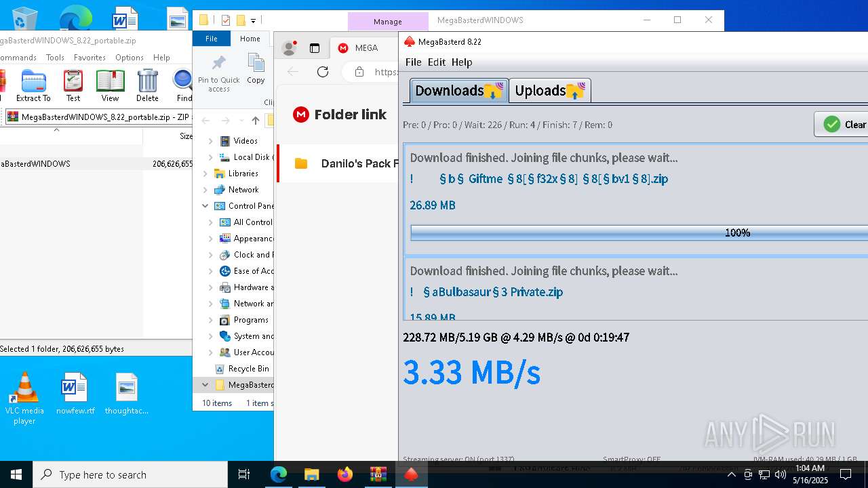The width and height of the screenshot is (868, 488).
Task: Click the Task View taskbar icon
Action: pyautogui.click(x=244, y=474)
